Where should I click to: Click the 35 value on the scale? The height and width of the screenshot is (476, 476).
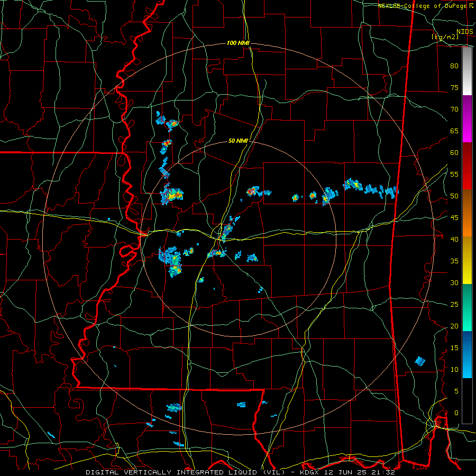(454, 261)
